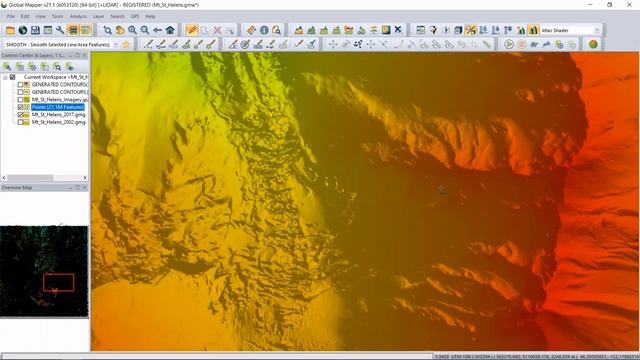Click the favorites star icon

126,44
